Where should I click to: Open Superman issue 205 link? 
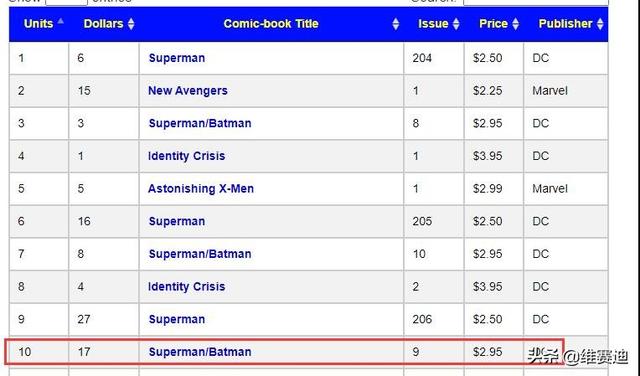177,221
